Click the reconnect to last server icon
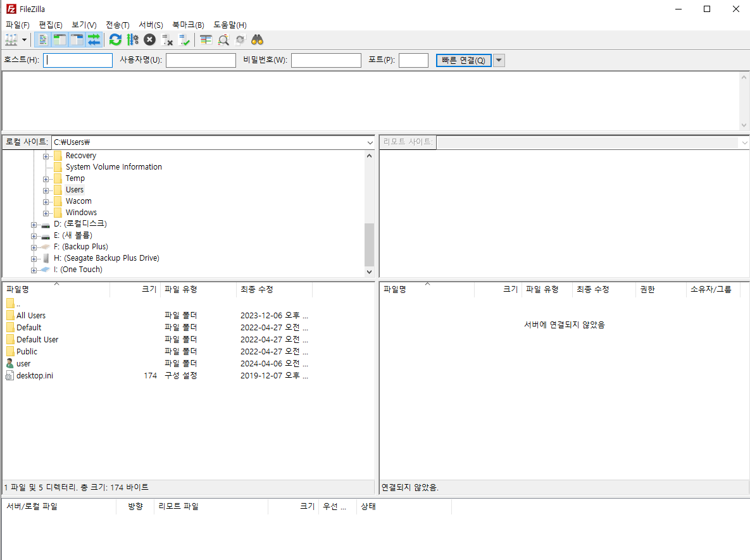Image resolution: width=750 pixels, height=560 pixels. [184, 40]
